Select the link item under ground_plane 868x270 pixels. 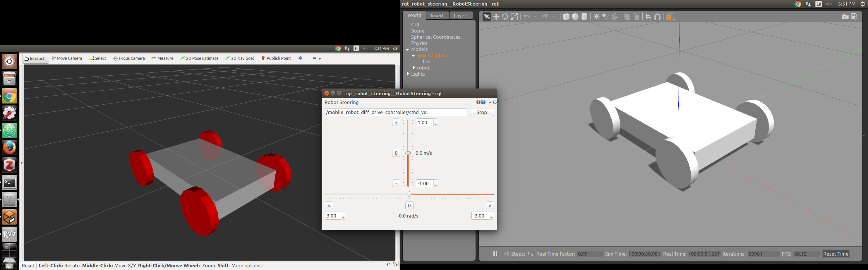click(x=427, y=62)
